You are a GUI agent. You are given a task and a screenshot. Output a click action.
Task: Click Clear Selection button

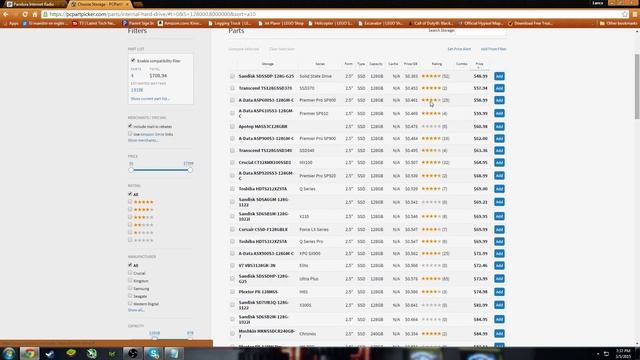tap(282, 49)
